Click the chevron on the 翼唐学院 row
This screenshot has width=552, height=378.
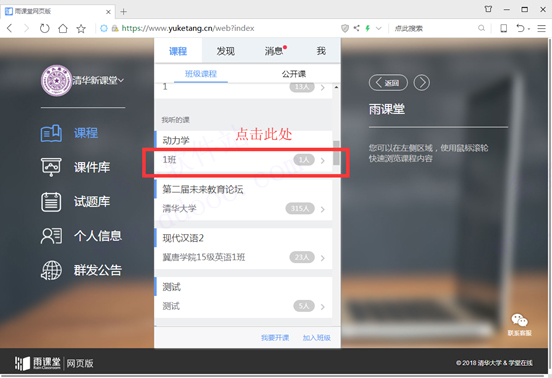[x=323, y=258]
